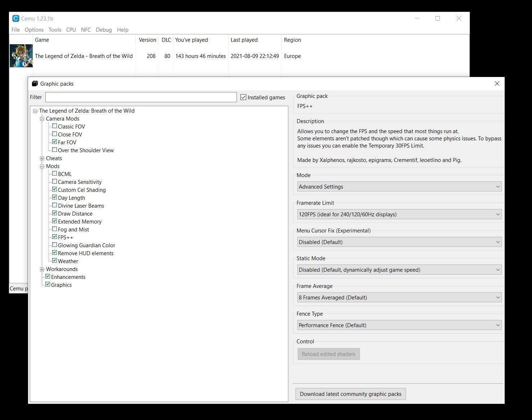Viewport: 532px width, 420px height.
Task: Uncheck the Day Length pack
Action: tap(54, 197)
